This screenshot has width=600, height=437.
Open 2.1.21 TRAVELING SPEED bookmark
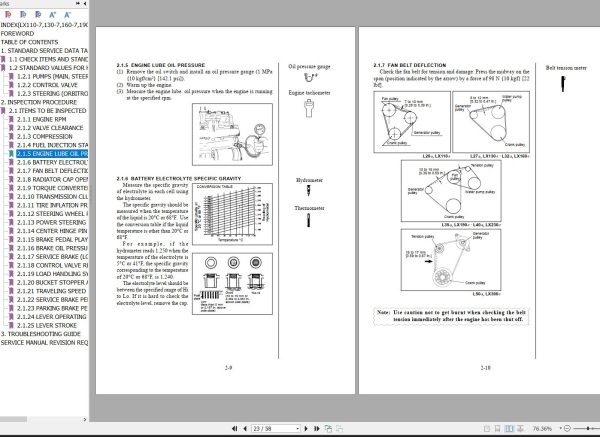click(x=52, y=291)
